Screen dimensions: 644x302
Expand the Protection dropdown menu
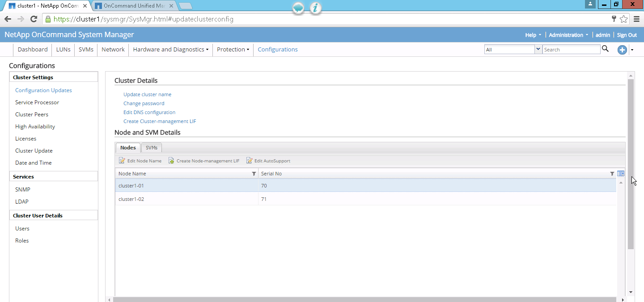click(233, 50)
